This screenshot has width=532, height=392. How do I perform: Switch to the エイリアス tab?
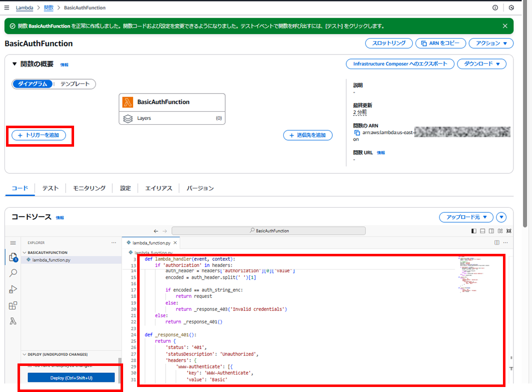click(x=159, y=188)
